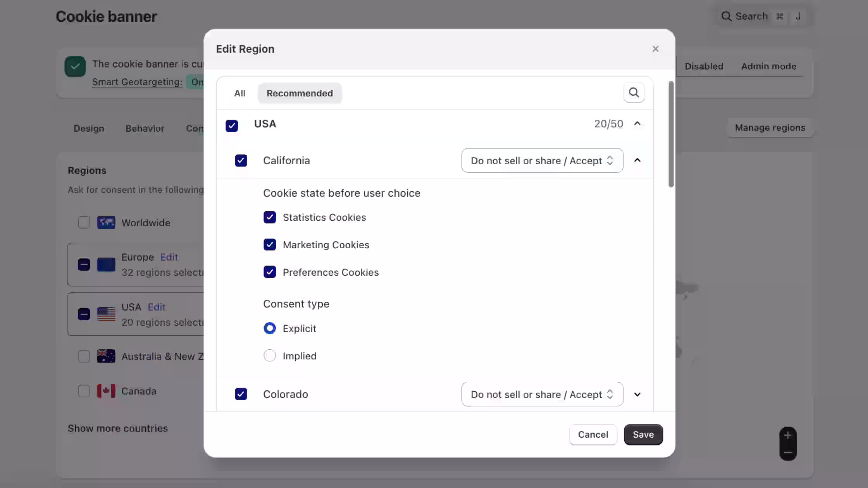This screenshot has height=488, width=868.
Task: Check the Canada region checkbox
Action: [84, 391]
